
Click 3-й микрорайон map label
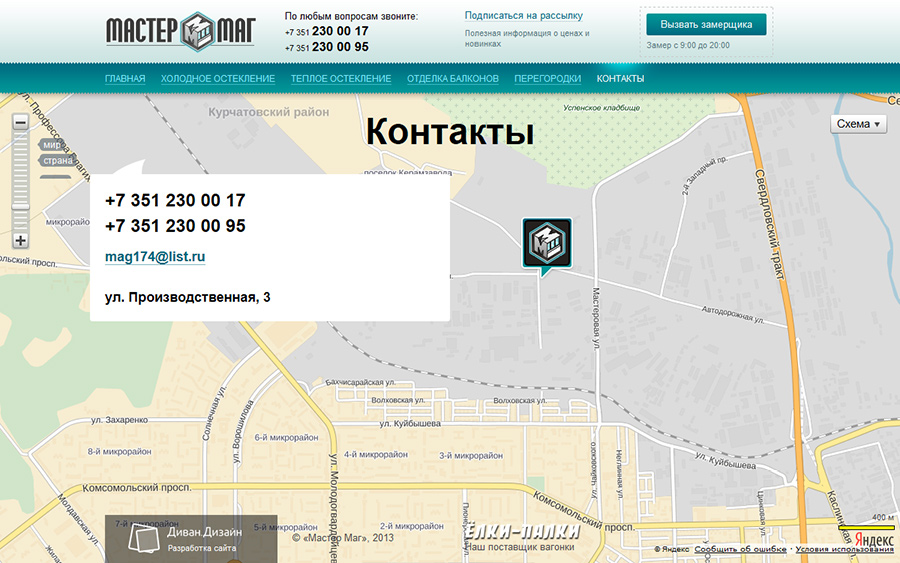coord(471,456)
